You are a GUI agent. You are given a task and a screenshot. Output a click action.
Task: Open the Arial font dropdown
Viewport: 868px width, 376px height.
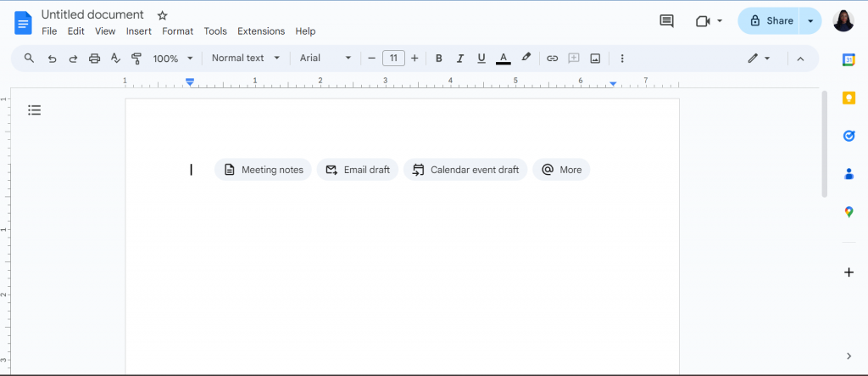pyautogui.click(x=325, y=58)
